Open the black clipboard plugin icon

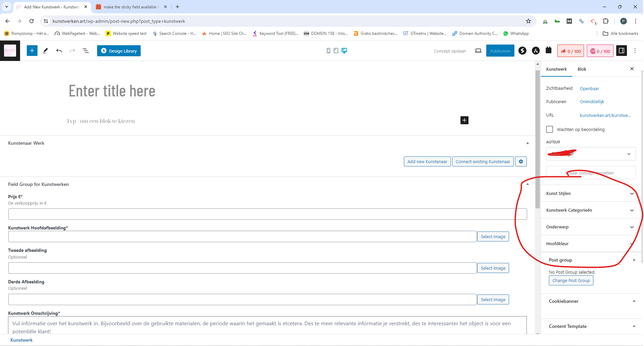click(549, 50)
